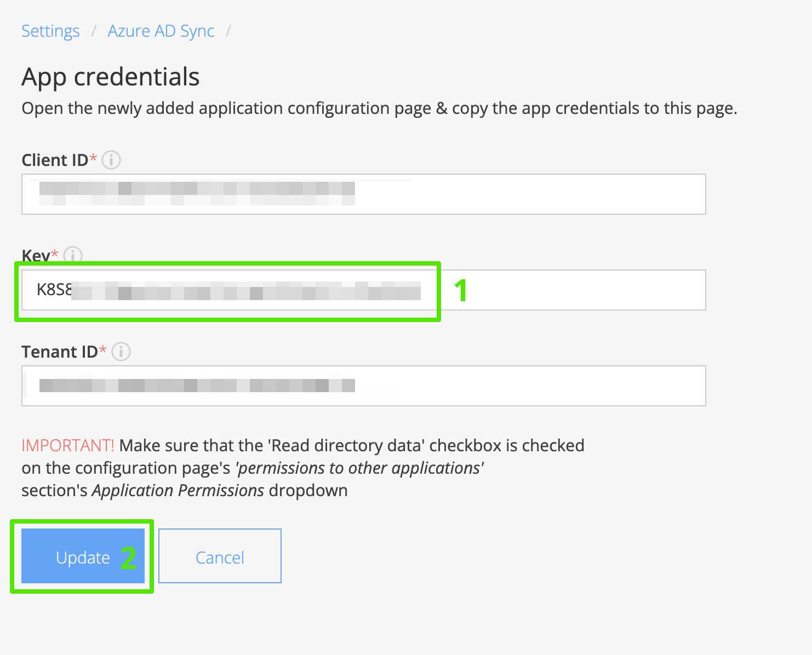Click the italic Application Permissions text

(x=178, y=490)
